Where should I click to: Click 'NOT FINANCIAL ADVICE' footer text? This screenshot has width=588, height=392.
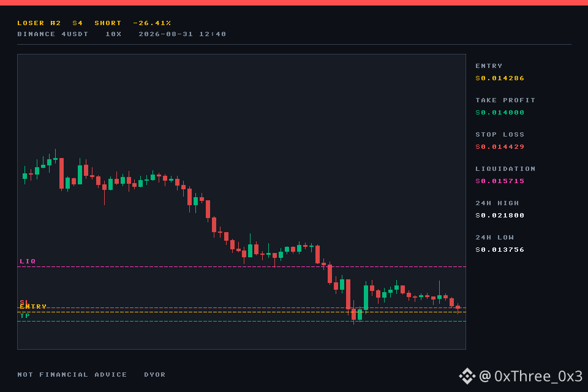[x=72, y=375]
